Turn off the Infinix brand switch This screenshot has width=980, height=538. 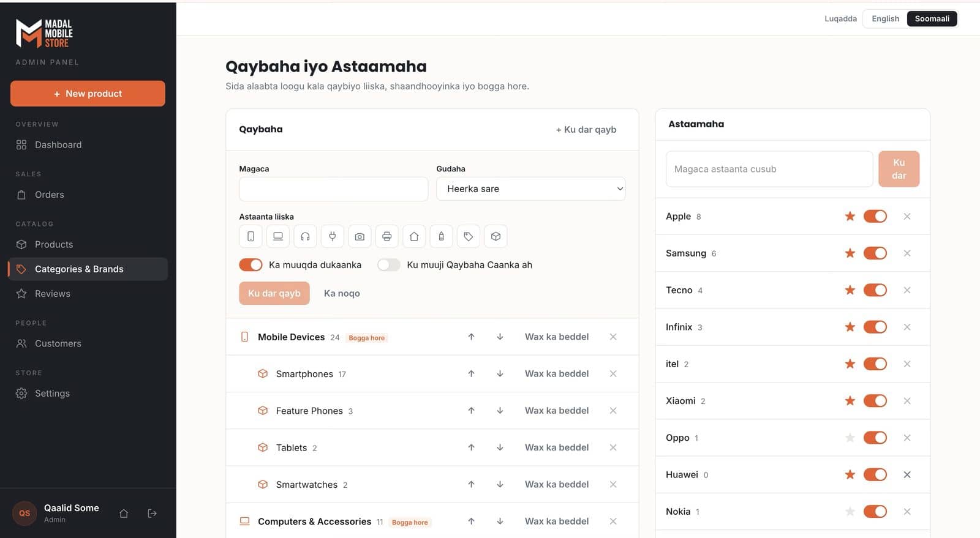pos(875,327)
